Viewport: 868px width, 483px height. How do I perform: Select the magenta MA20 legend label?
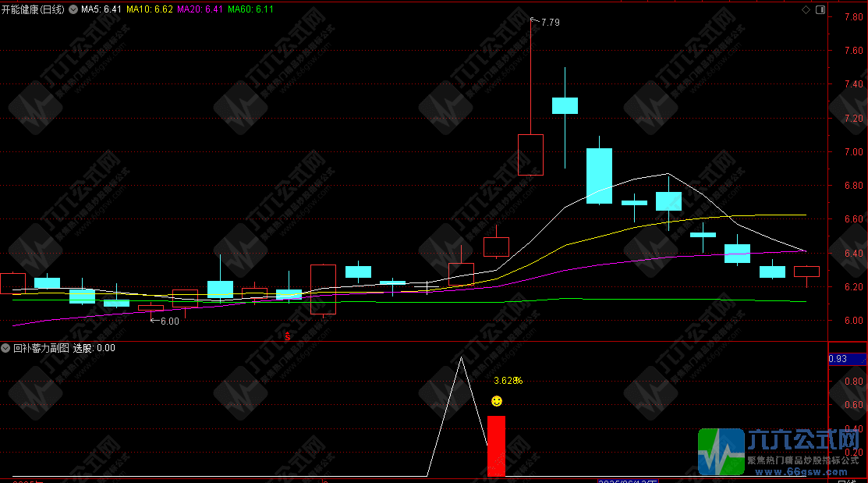coord(200,9)
